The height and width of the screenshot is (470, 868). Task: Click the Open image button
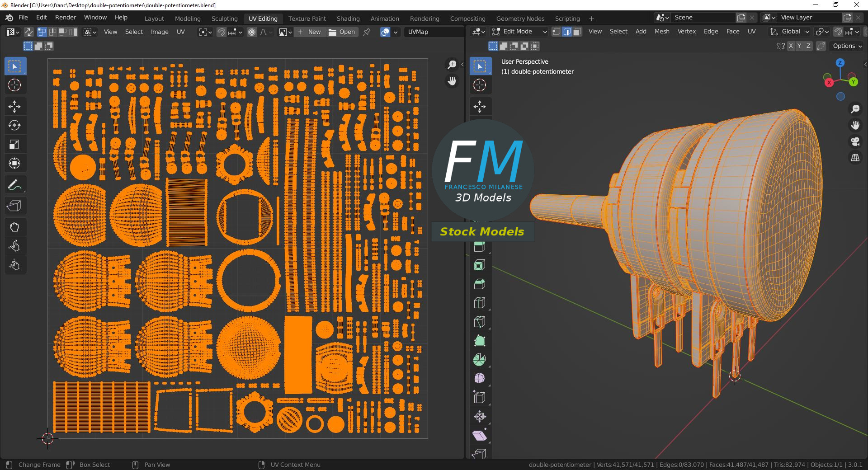point(342,32)
